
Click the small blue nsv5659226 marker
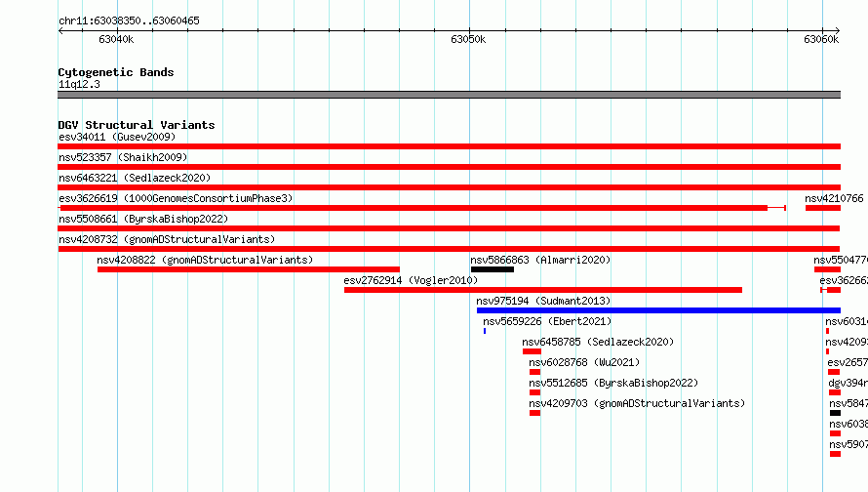click(x=485, y=331)
